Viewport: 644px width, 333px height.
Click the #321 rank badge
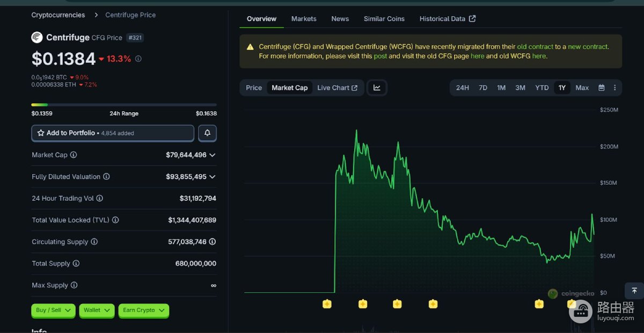(135, 38)
